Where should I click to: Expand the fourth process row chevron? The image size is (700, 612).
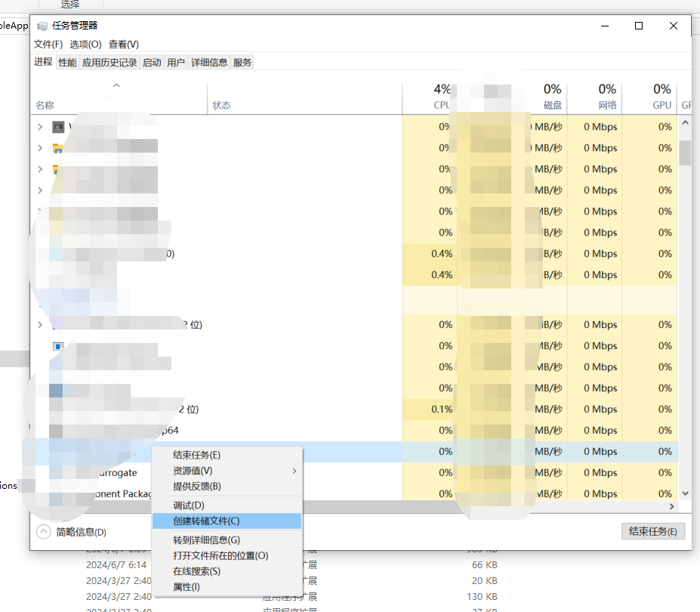(40, 190)
